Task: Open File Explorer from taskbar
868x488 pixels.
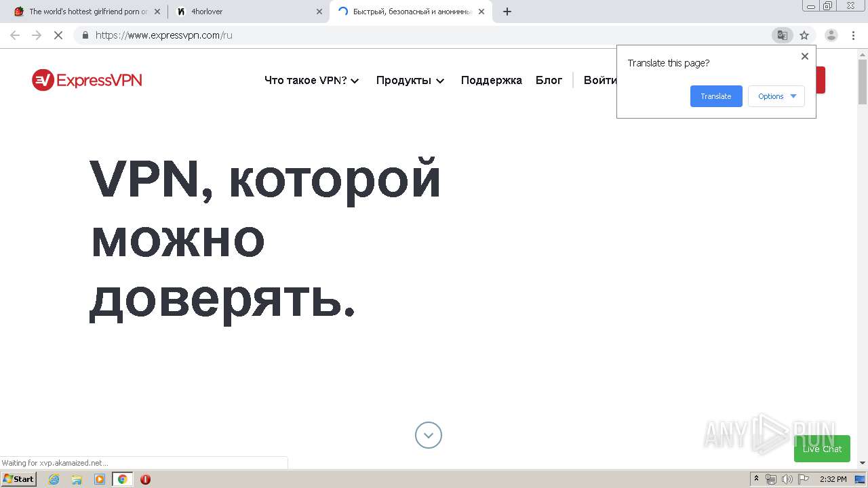Action: (77, 479)
